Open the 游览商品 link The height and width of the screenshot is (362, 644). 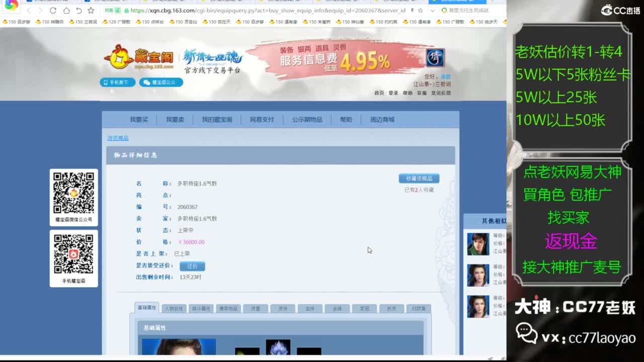pyautogui.click(x=117, y=138)
